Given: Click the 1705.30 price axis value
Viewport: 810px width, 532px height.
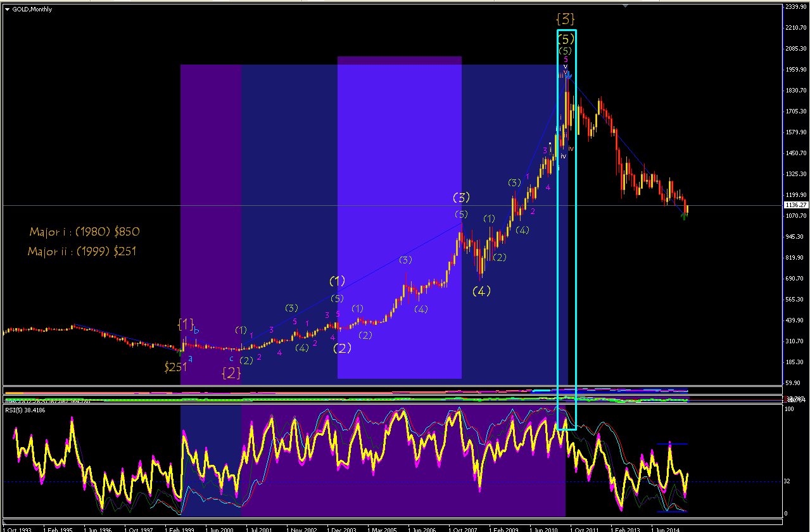Looking at the screenshot, I should click(x=795, y=111).
